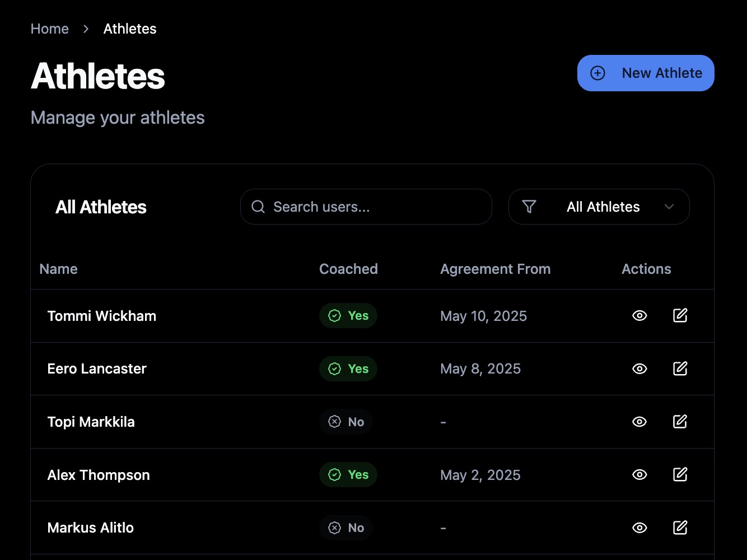Open the All Athletes filter dropdown
This screenshot has height=560, width=747.
(599, 207)
